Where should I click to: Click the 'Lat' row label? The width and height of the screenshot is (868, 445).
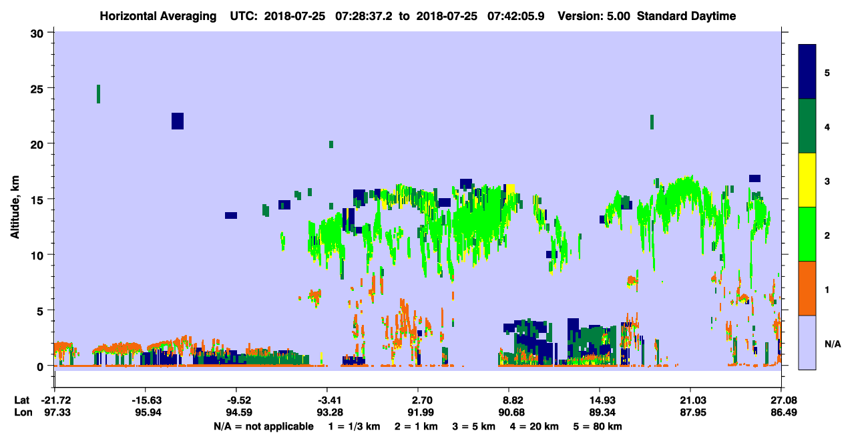(x=22, y=400)
